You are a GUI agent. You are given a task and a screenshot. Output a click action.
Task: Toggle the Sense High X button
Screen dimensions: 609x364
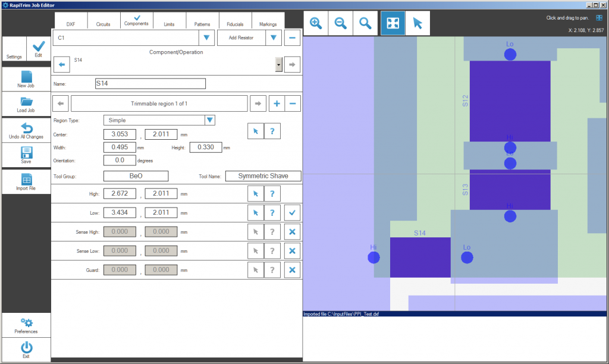291,231
